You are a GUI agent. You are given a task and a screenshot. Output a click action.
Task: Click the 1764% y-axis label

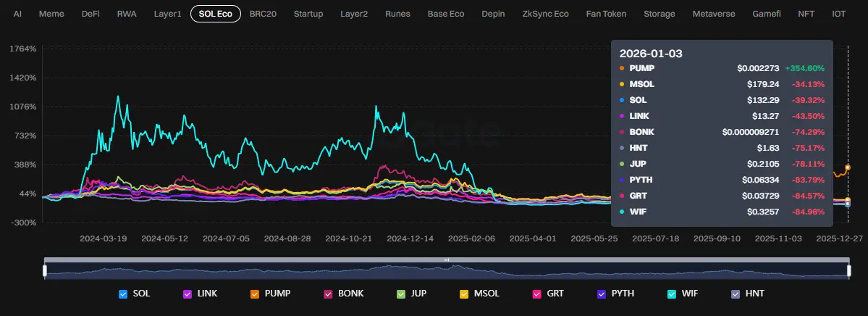tap(23, 49)
